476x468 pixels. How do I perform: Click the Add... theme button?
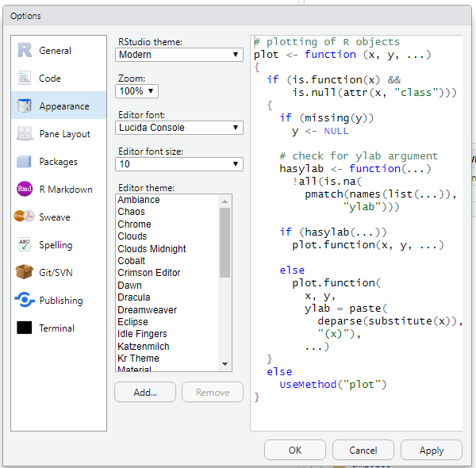click(145, 392)
